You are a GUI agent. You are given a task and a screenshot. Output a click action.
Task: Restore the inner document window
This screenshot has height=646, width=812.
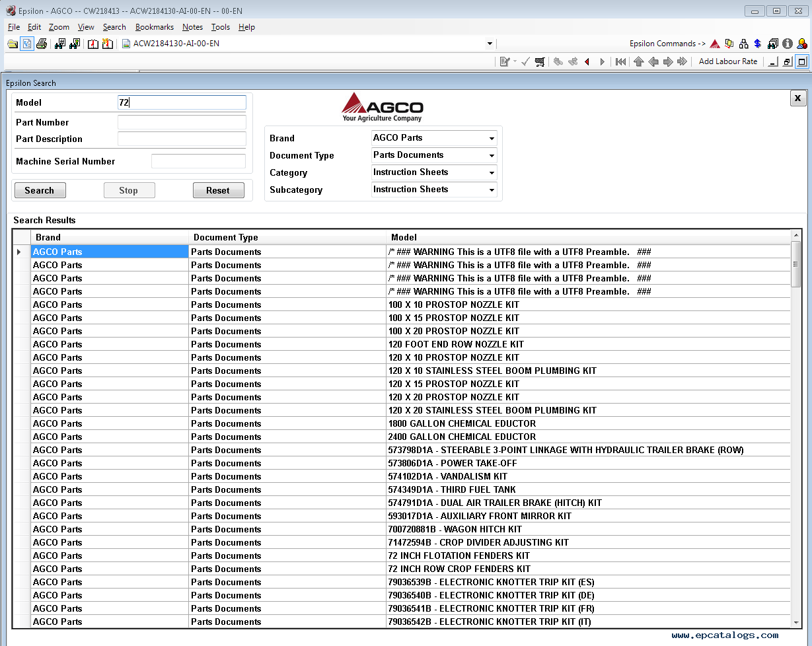coord(787,61)
